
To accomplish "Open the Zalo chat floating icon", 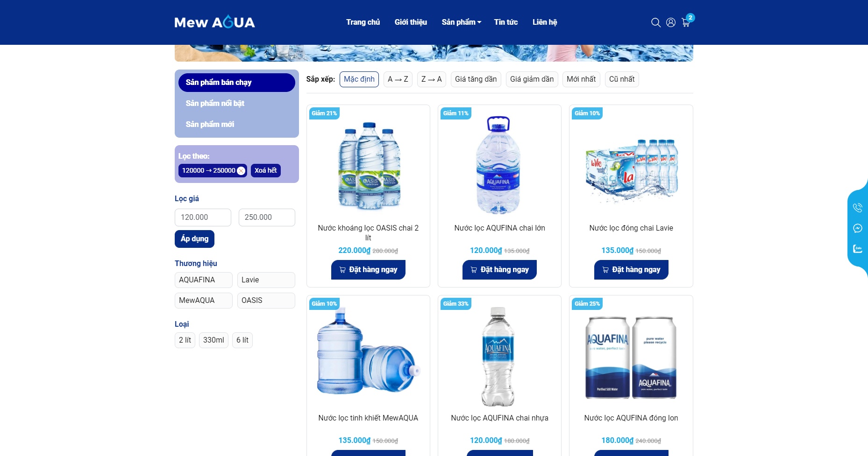I will (x=858, y=249).
